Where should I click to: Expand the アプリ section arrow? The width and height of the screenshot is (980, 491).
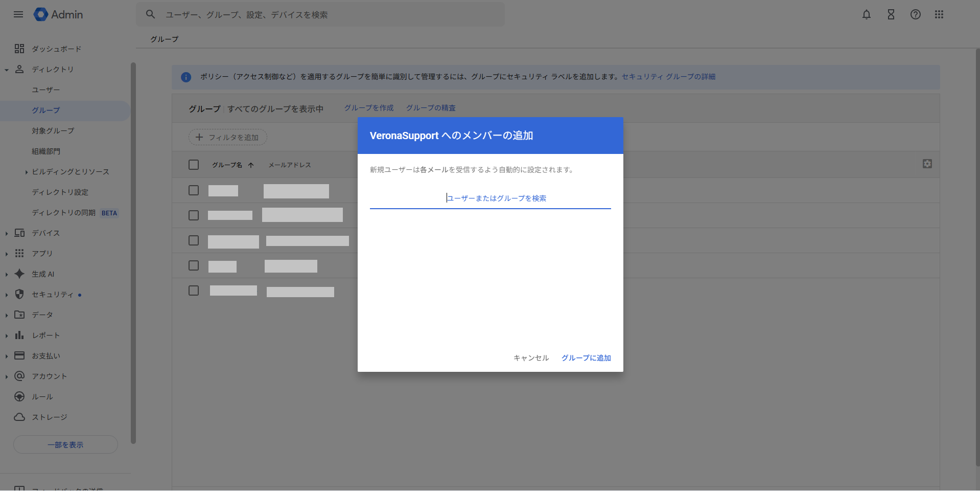[7, 254]
